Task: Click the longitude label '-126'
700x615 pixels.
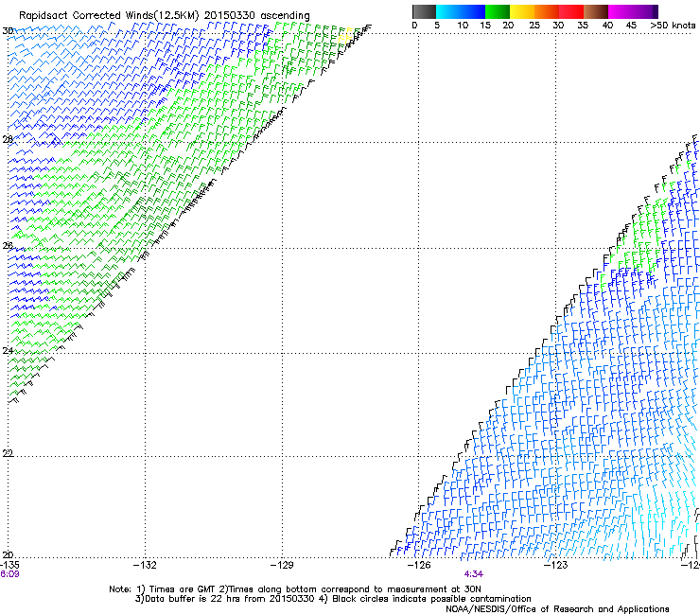Action: pyautogui.click(x=419, y=565)
